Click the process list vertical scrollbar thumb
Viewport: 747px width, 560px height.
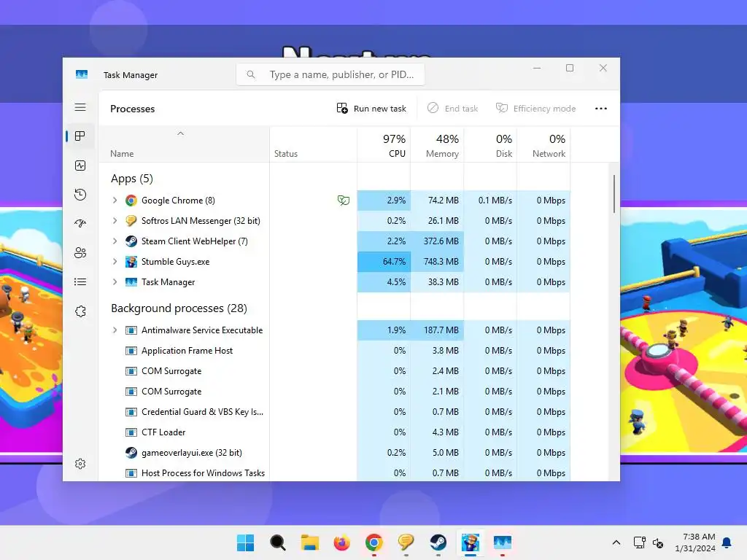click(614, 194)
